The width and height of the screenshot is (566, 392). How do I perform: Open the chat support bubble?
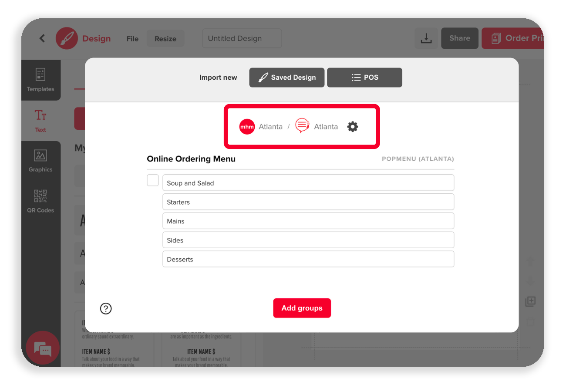pyautogui.click(x=43, y=348)
